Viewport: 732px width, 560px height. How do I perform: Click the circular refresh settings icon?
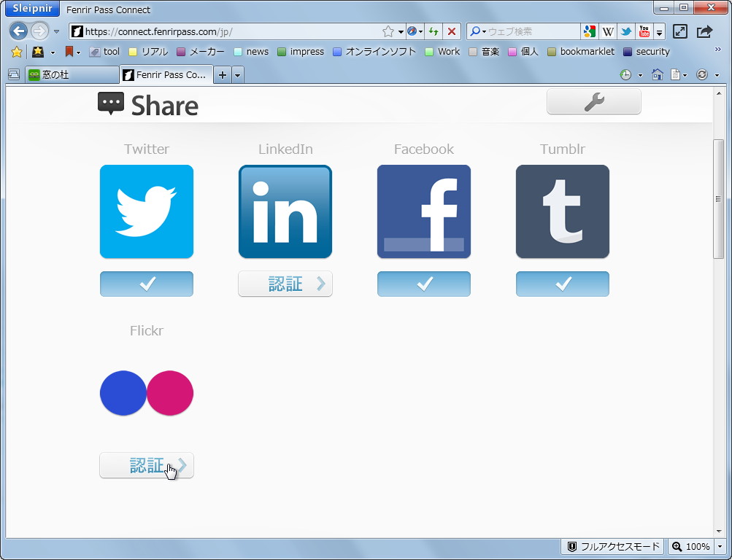702,74
